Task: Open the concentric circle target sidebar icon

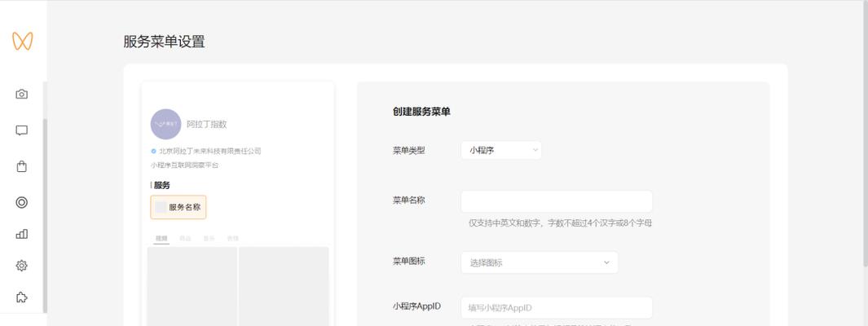Action: coord(21,202)
